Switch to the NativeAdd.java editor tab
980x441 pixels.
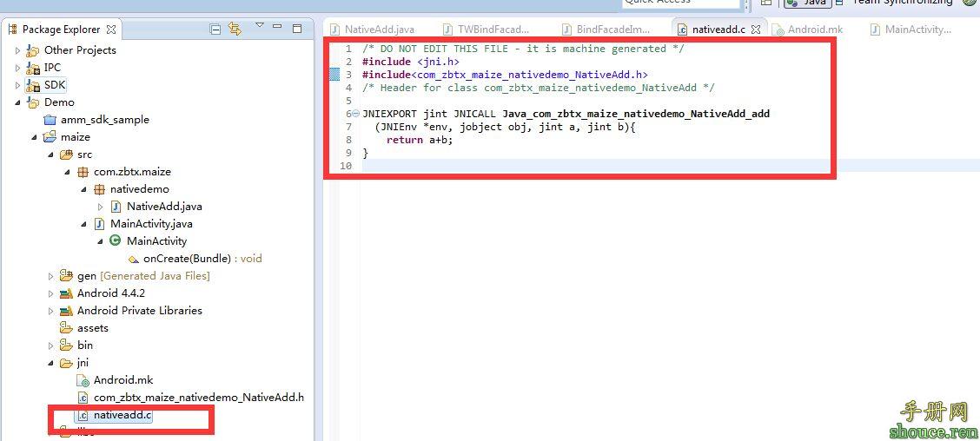[379, 30]
